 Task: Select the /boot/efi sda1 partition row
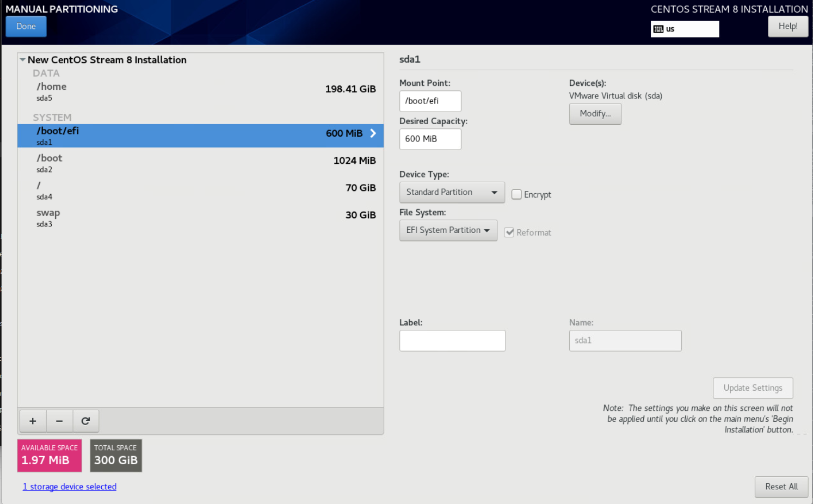tap(200, 136)
